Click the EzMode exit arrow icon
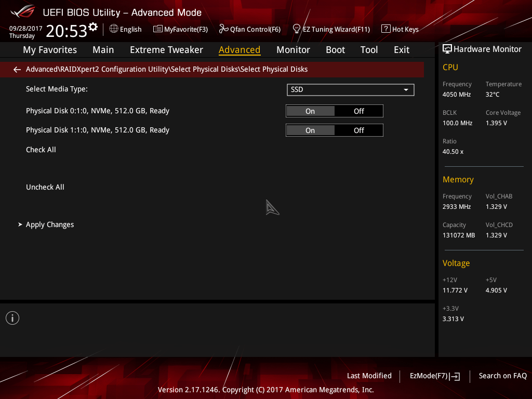Screen dimensions: 532x399 (455, 376)
